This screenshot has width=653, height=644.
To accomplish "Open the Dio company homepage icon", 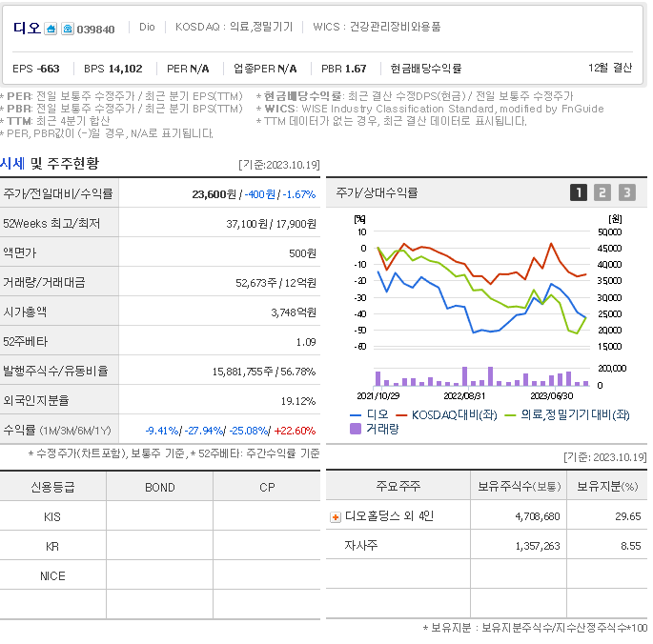I will click(51, 29).
